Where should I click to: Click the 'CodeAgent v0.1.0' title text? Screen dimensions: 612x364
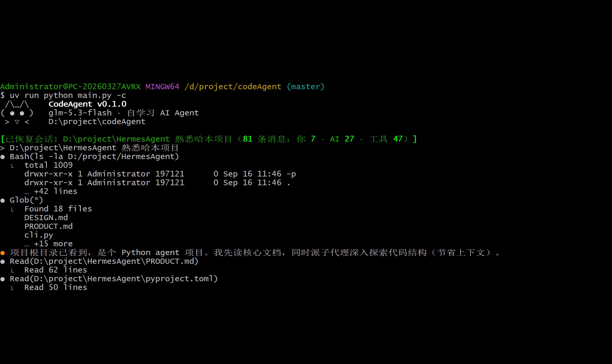point(87,104)
